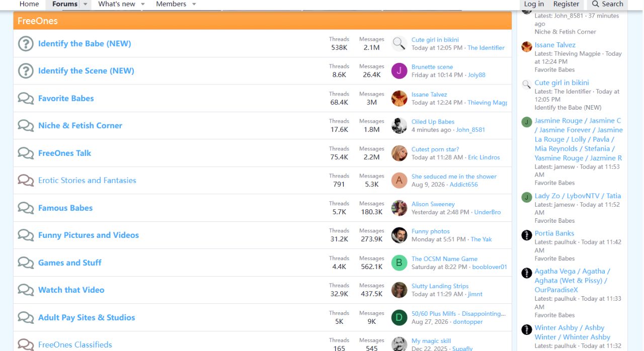
Task: Open the Erotic Stories and Fantasies forum
Action: coord(87,181)
